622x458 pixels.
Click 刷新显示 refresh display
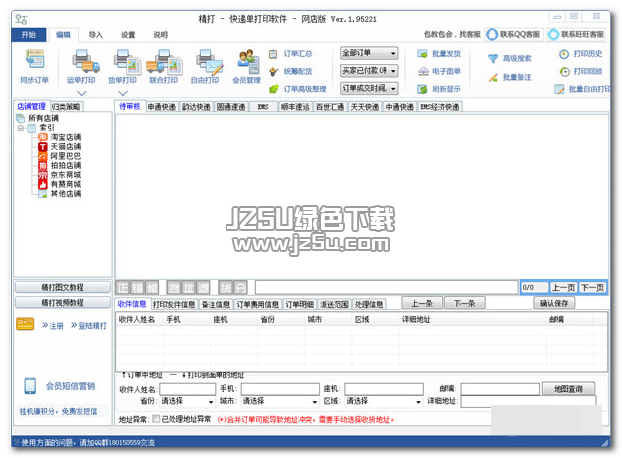(x=439, y=89)
